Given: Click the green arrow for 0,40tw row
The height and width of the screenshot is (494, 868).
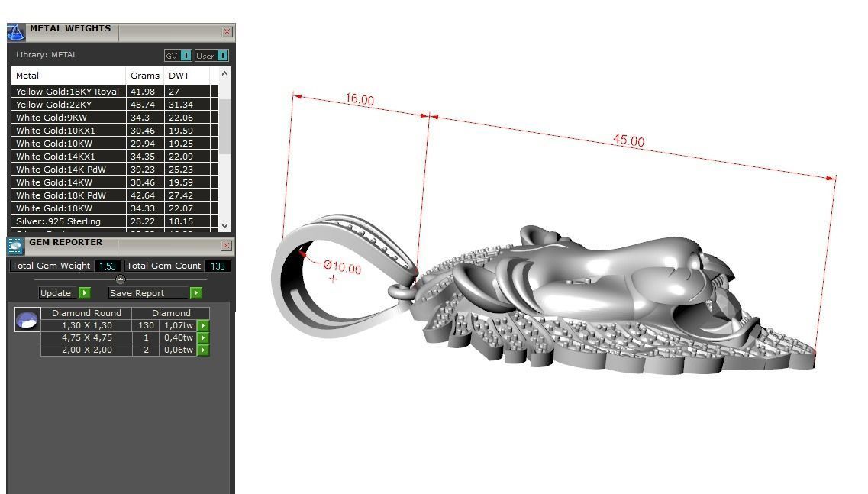Looking at the screenshot, I should pyautogui.click(x=203, y=337).
